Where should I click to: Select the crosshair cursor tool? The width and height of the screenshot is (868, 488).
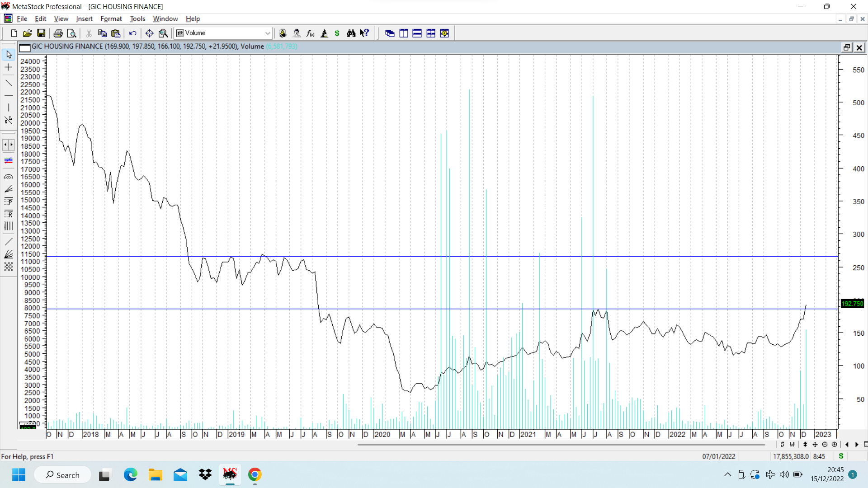(x=8, y=67)
